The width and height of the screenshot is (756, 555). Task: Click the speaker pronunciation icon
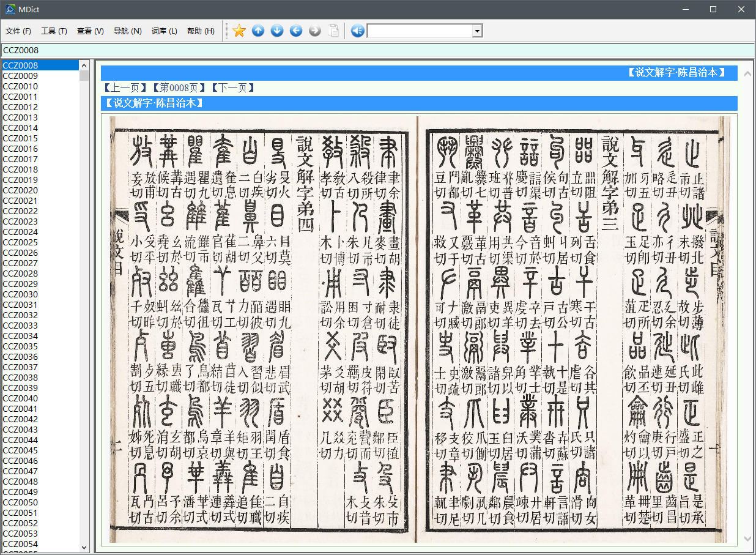click(358, 31)
